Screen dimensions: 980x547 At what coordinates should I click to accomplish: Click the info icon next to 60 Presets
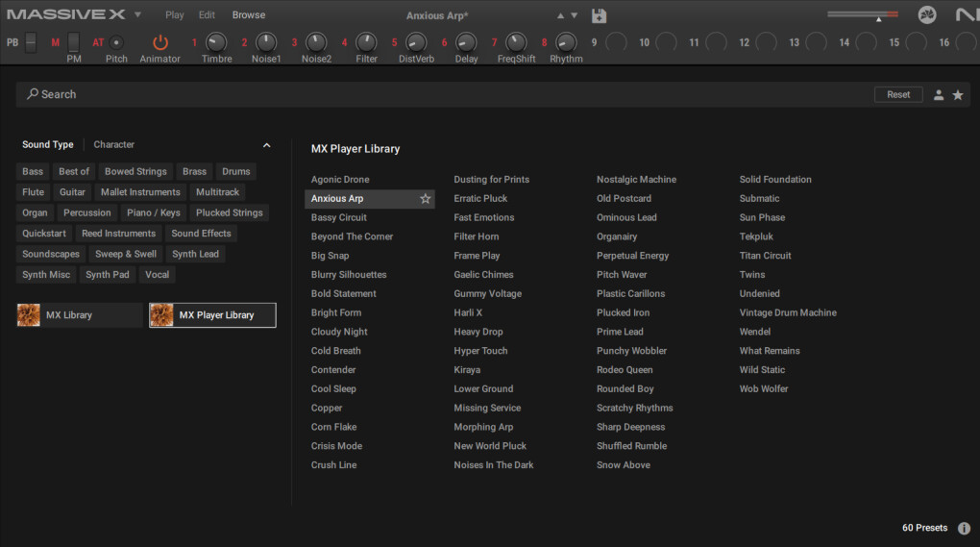point(964,528)
